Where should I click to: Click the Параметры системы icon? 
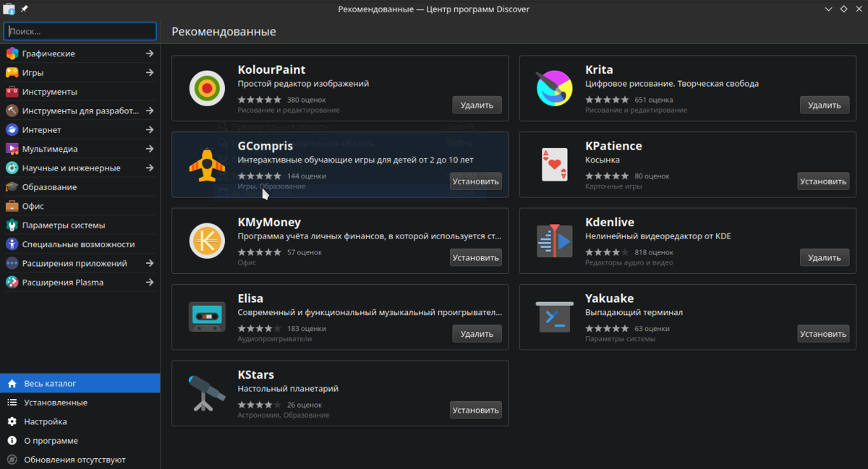click(12, 225)
